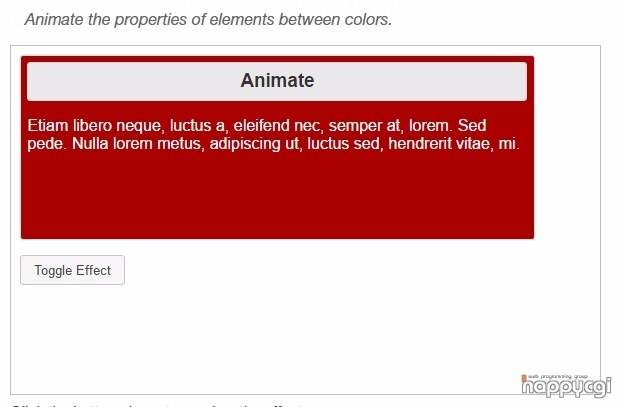Click the happycgi logo watermark

coord(566,385)
